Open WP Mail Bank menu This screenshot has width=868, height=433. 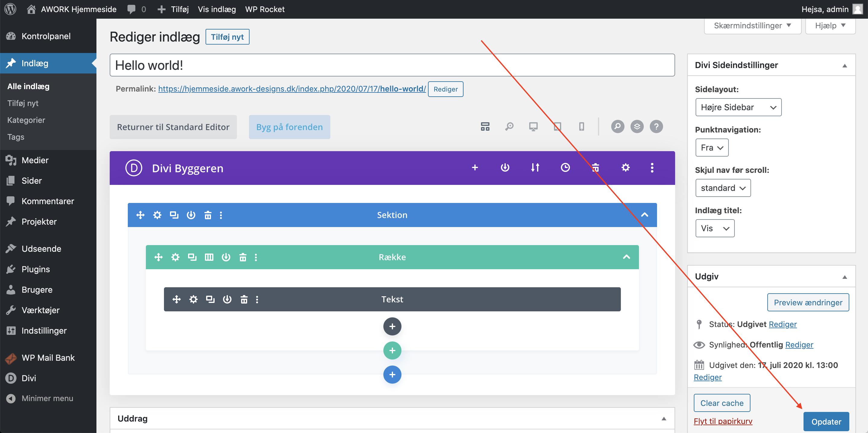48,358
